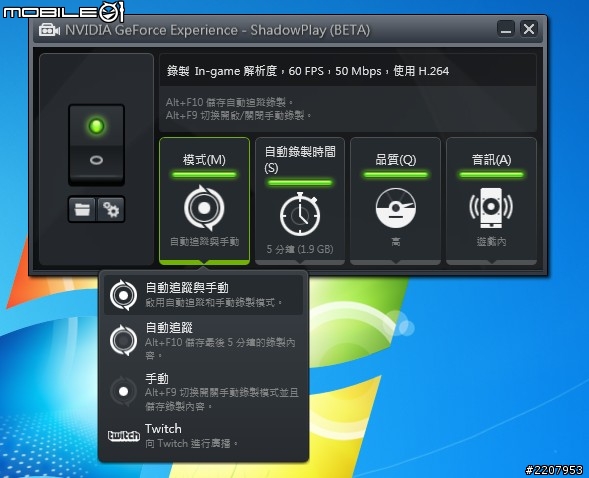
Task: Click the Alt+F10 hotkey hint text
Action: 230,102
